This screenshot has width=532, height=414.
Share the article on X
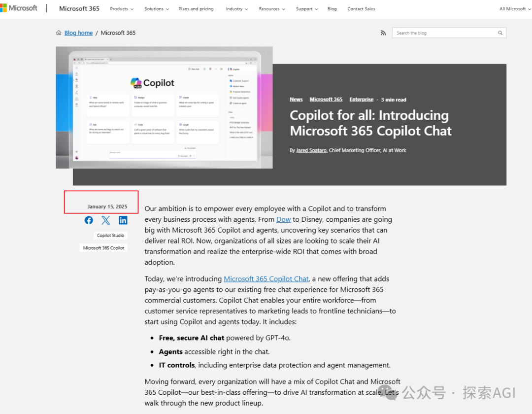point(106,220)
